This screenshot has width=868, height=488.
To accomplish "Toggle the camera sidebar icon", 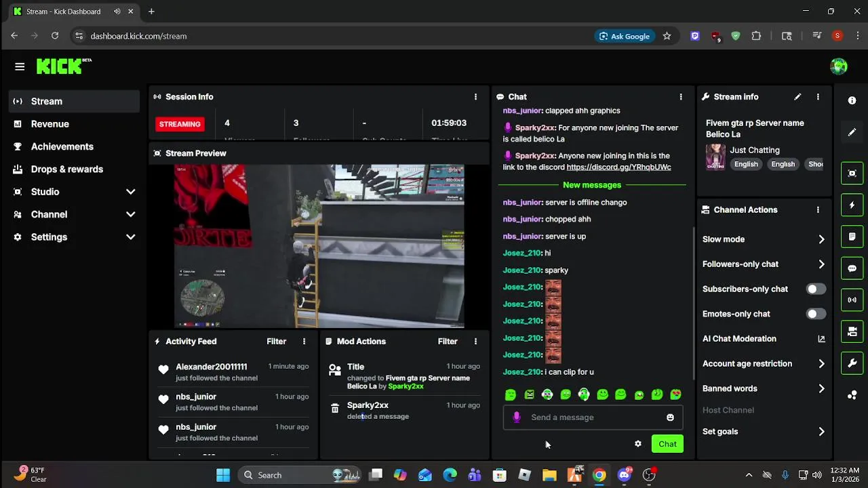I will pos(852,331).
